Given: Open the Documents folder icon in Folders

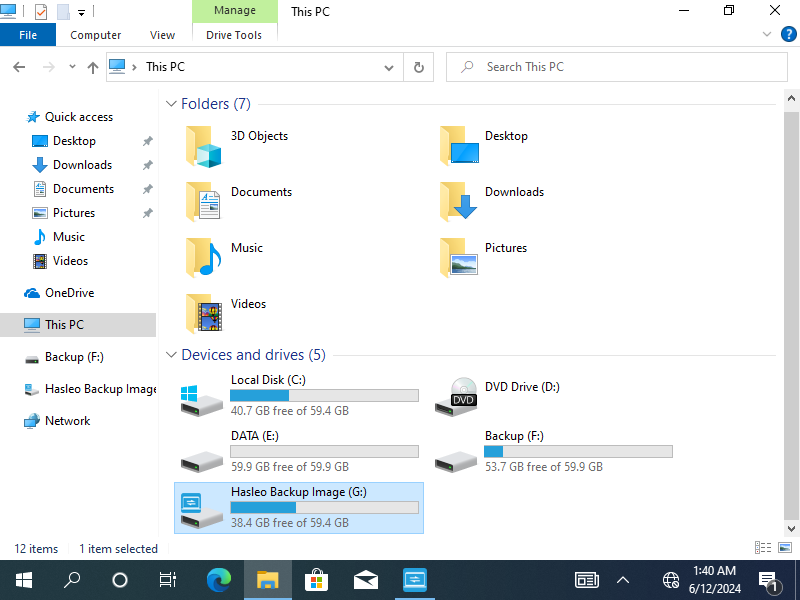Looking at the screenshot, I should [x=203, y=202].
